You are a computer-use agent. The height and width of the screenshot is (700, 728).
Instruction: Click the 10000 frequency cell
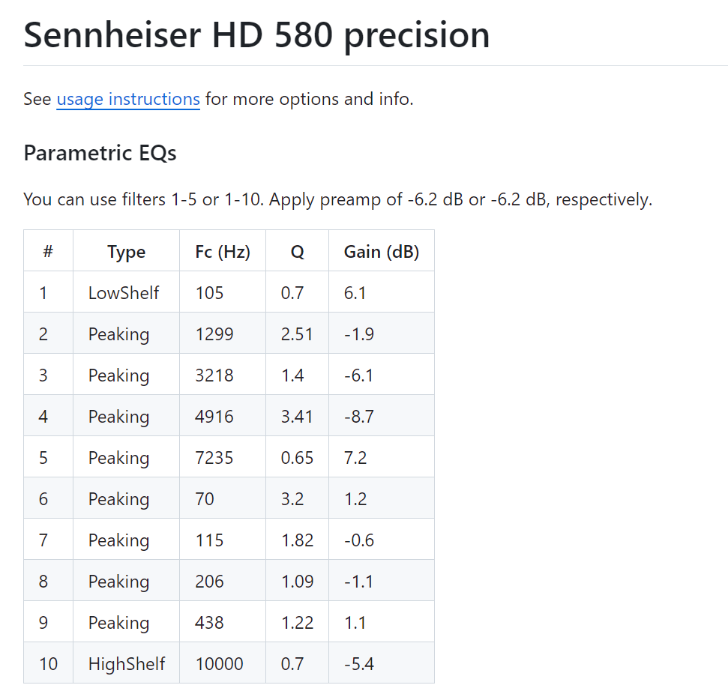(219, 663)
